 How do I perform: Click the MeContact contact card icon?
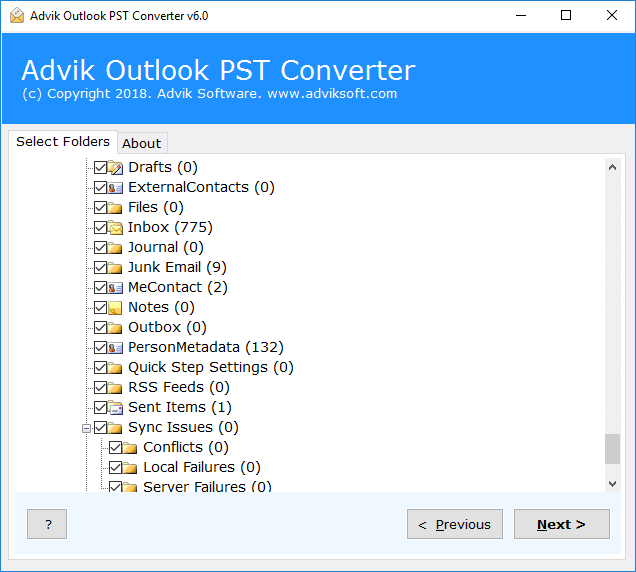[115, 288]
